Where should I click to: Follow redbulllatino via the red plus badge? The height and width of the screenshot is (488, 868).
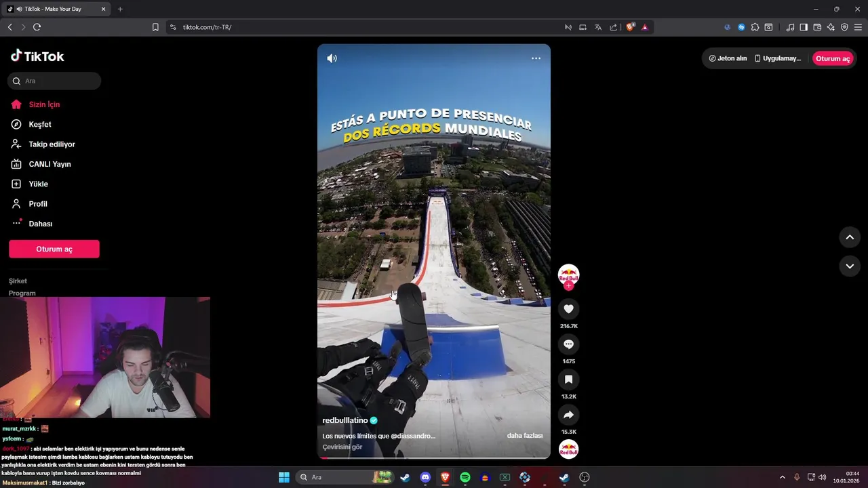pyautogui.click(x=568, y=286)
